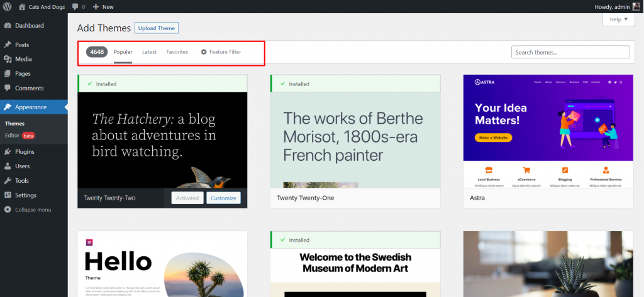Switch to the Popular tab
This screenshot has width=644, height=297.
click(123, 52)
